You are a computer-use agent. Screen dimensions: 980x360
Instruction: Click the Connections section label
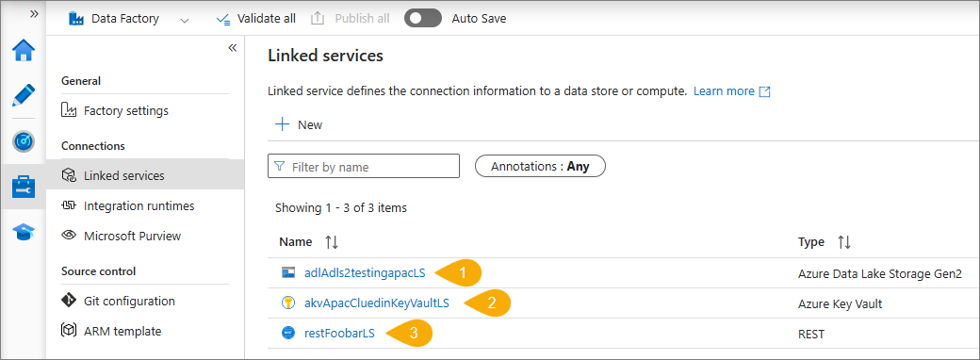pyautogui.click(x=93, y=146)
